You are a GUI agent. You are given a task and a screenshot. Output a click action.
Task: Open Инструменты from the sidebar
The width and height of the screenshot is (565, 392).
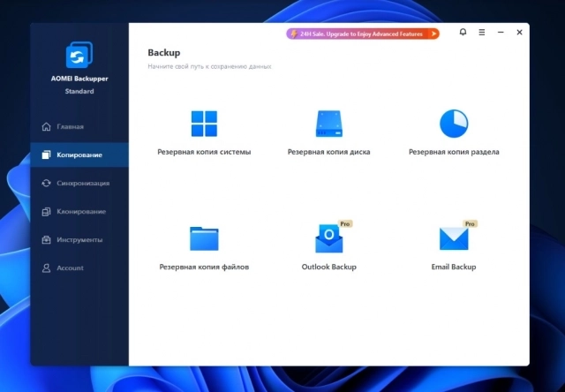coord(79,240)
